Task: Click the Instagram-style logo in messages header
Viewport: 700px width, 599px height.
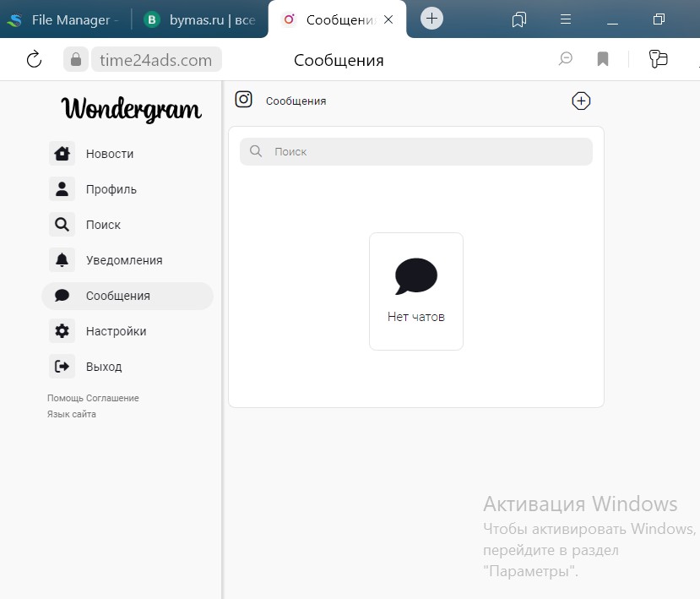Action: [244, 100]
